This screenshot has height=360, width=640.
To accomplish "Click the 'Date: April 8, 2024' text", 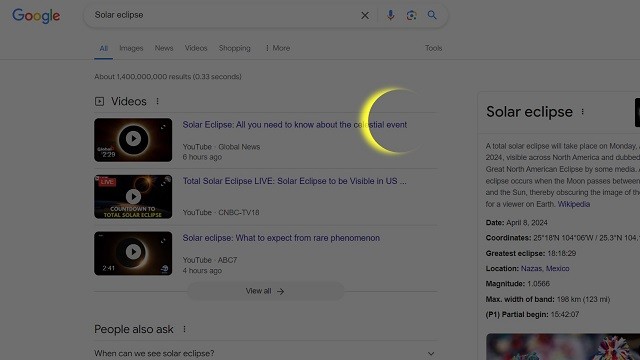I will (x=516, y=222).
